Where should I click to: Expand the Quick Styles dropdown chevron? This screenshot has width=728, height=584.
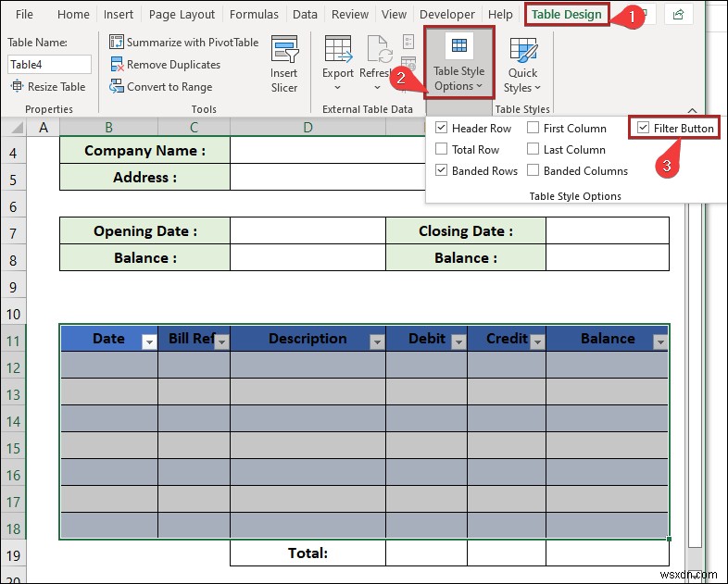[537, 87]
